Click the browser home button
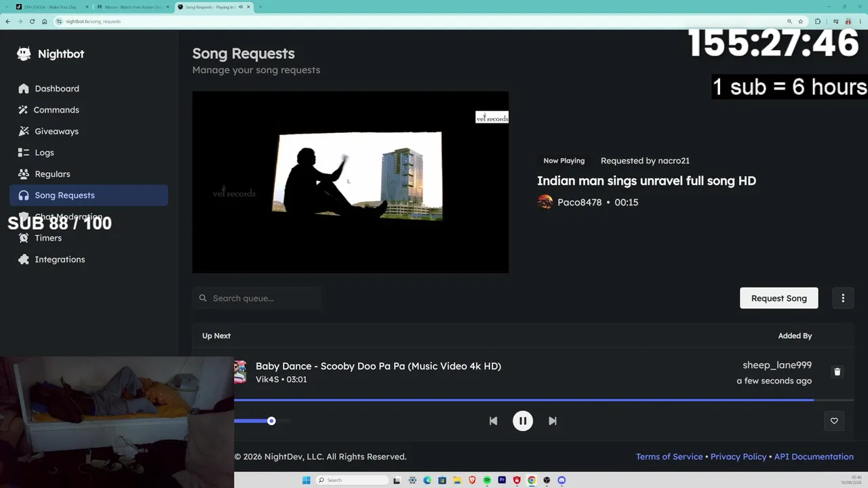 point(45,22)
